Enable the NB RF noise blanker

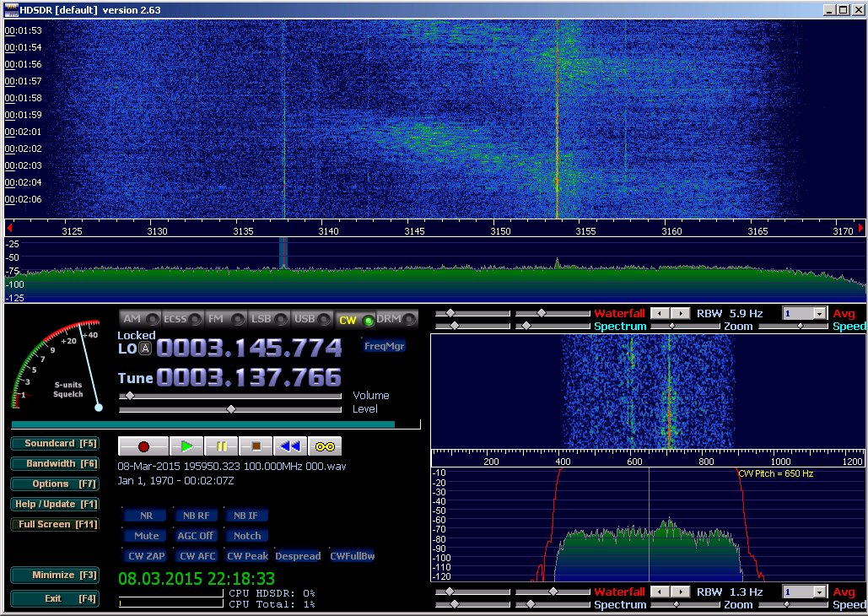tap(196, 516)
